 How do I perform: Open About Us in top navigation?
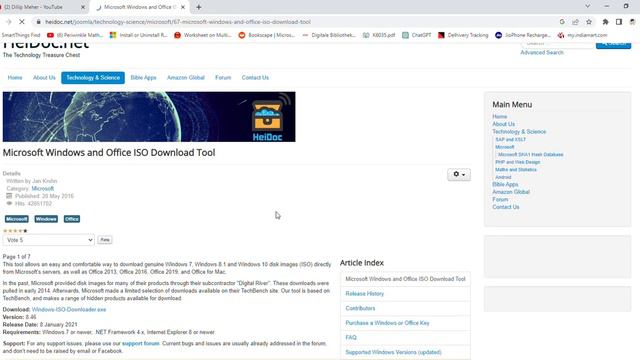tap(44, 78)
